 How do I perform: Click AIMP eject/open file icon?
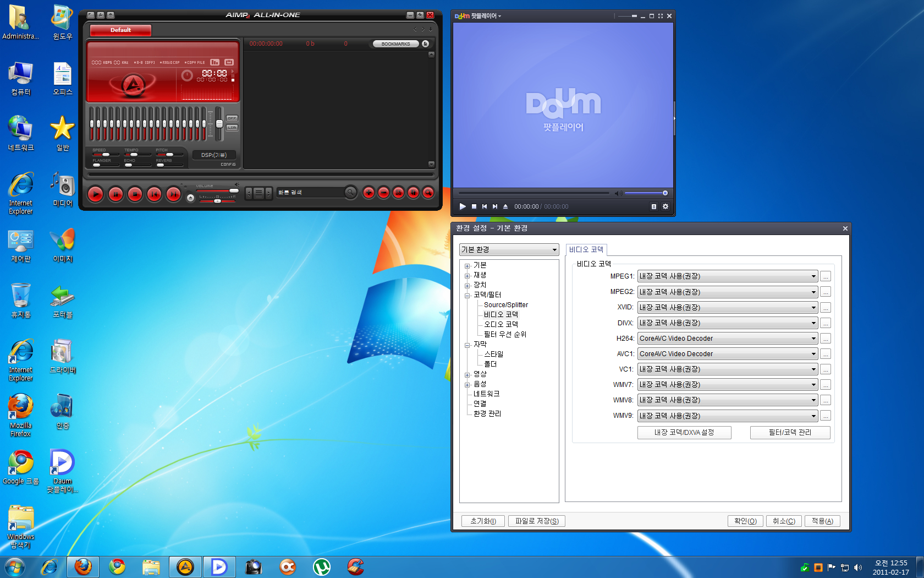click(x=190, y=198)
